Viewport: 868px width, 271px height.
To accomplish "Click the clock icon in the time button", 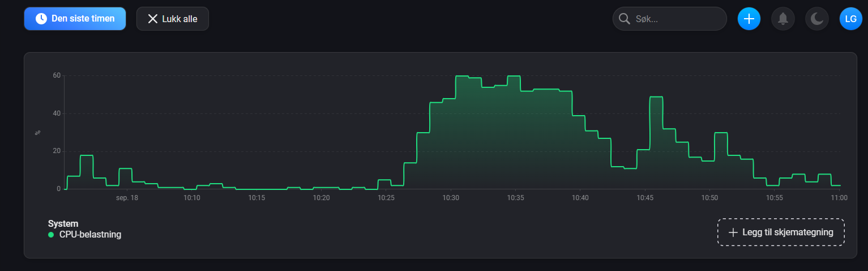I will pos(41,19).
